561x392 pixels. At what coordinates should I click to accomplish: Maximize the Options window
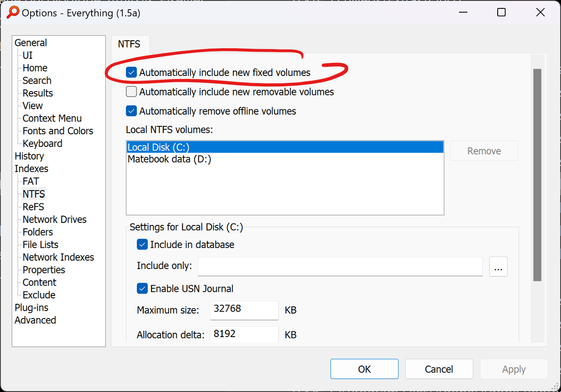click(x=501, y=13)
